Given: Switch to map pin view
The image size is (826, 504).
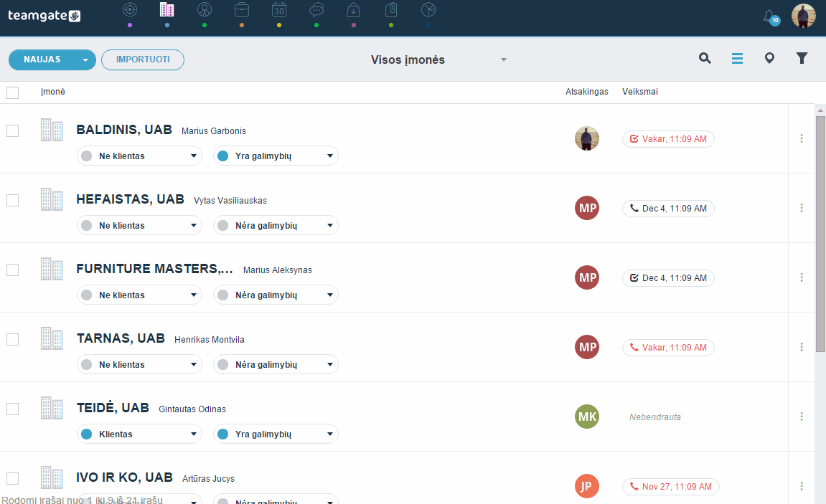Looking at the screenshot, I should pyautogui.click(x=769, y=58).
